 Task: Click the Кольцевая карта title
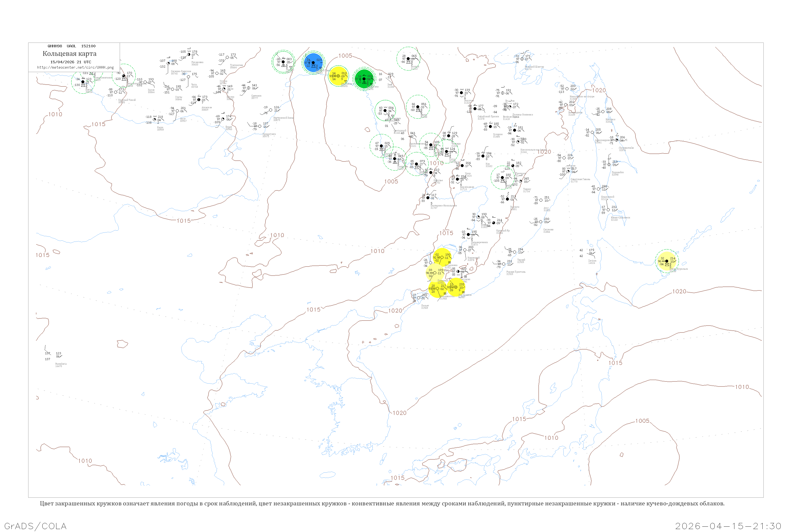pyautogui.click(x=69, y=54)
